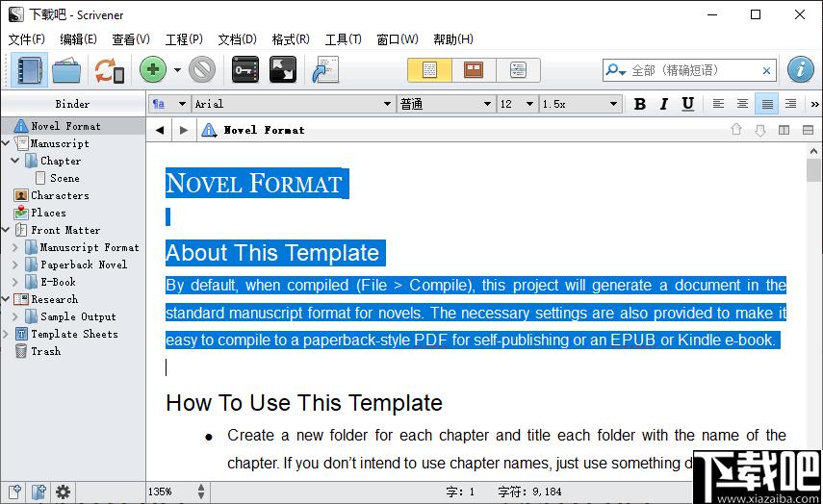Expand the Paperback Novel folder
The image size is (823, 504).
pos(15,265)
